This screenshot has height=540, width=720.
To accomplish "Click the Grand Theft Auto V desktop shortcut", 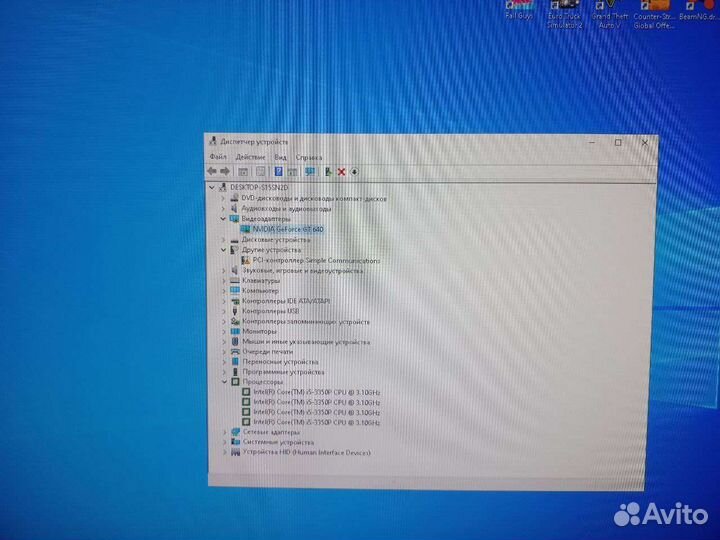I will tap(610, 15).
